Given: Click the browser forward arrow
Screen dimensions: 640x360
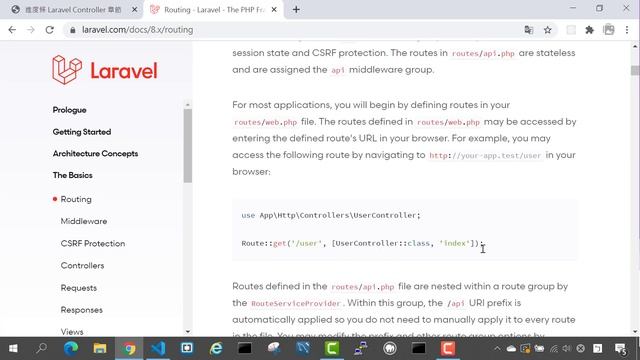Looking at the screenshot, I should tap(31, 30).
